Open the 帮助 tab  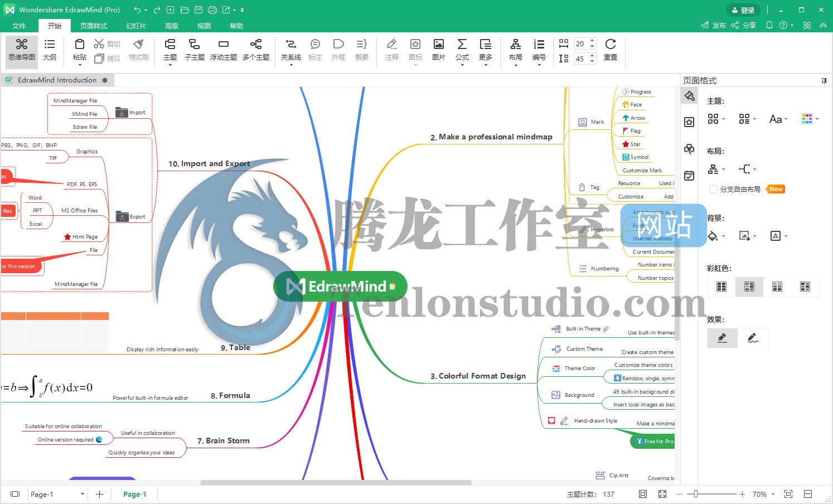pos(236,26)
